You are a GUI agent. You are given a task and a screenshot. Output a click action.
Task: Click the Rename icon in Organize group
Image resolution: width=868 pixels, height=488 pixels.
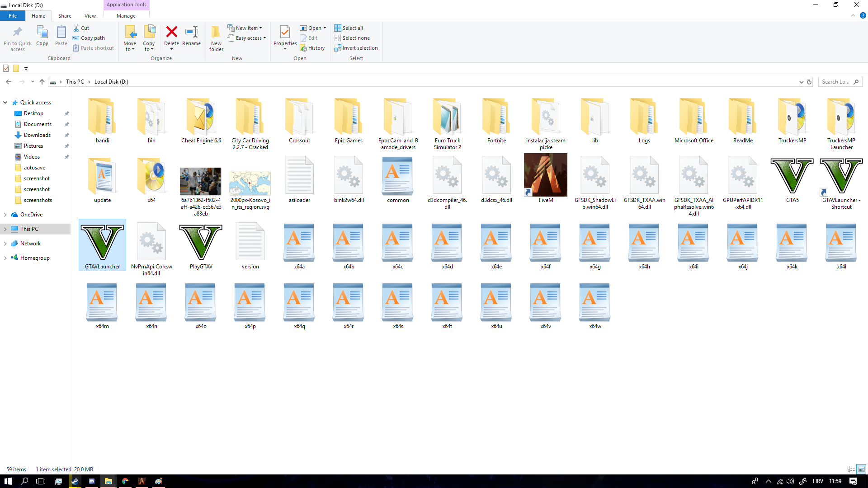click(x=192, y=36)
